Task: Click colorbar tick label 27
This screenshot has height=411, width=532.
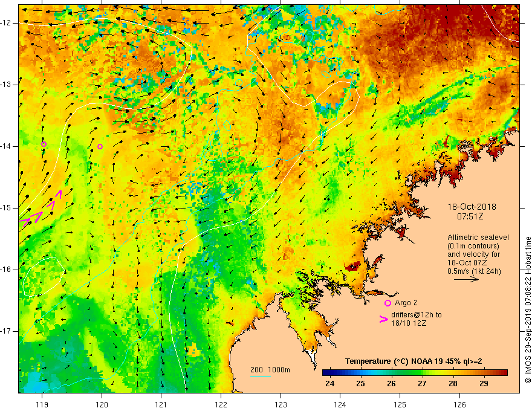Action: tap(422, 384)
